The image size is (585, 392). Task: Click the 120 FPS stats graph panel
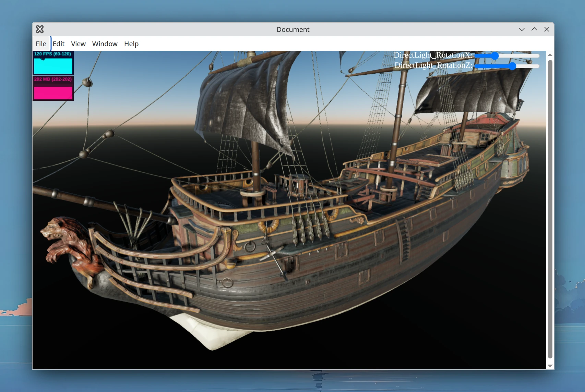pyautogui.click(x=53, y=63)
